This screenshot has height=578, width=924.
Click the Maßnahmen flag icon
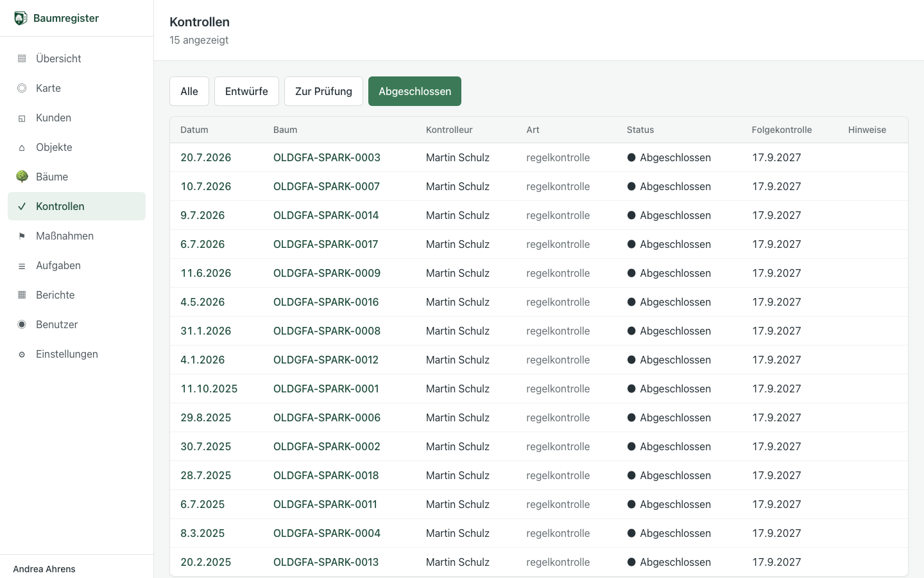click(22, 236)
